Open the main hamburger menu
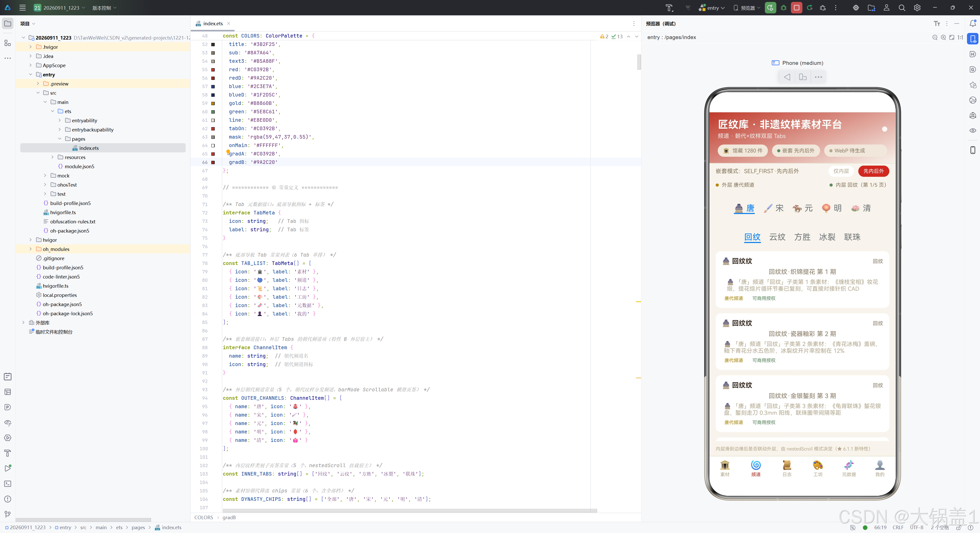Image resolution: width=980 pixels, height=533 pixels. 22,8
